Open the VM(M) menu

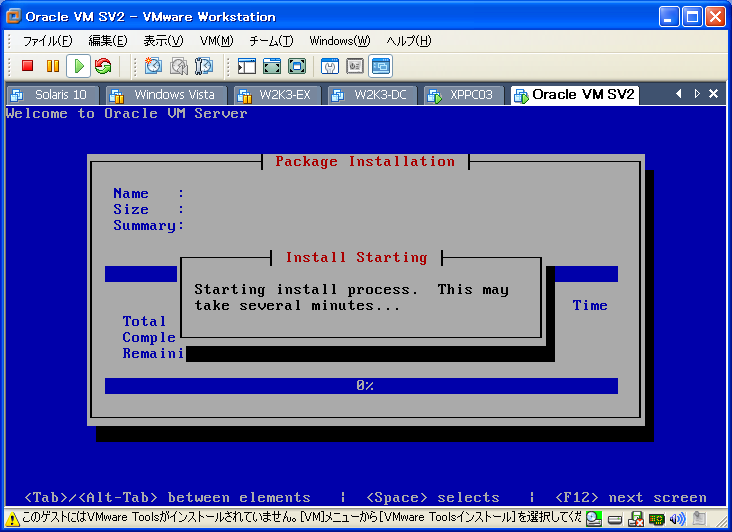(216, 41)
